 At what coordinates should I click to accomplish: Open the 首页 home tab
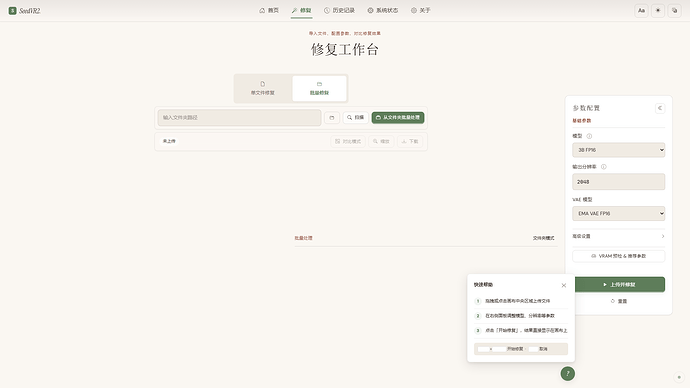click(269, 11)
